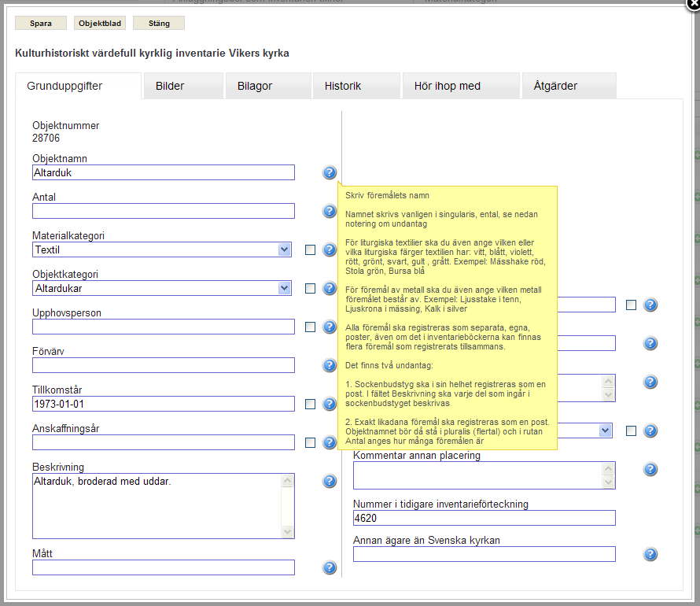Check the box beside Upphovsperson
This screenshot has height=606, width=700.
coord(310,327)
